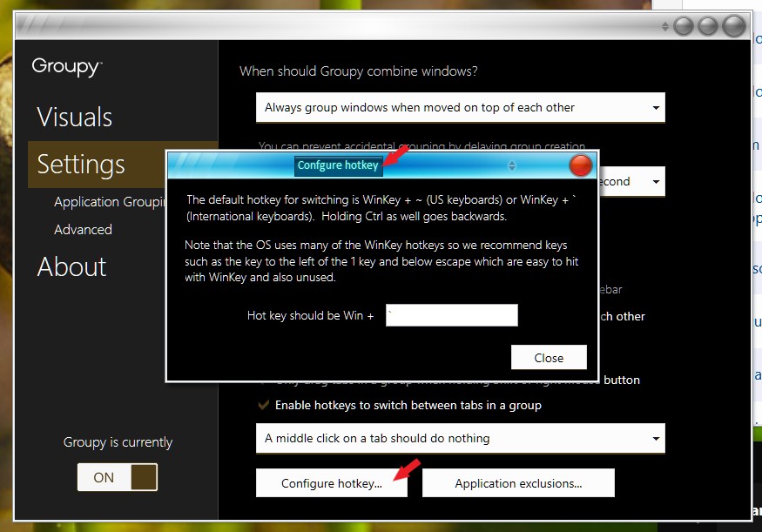
Task: Click Close in hotkey dialog
Action: tap(549, 358)
